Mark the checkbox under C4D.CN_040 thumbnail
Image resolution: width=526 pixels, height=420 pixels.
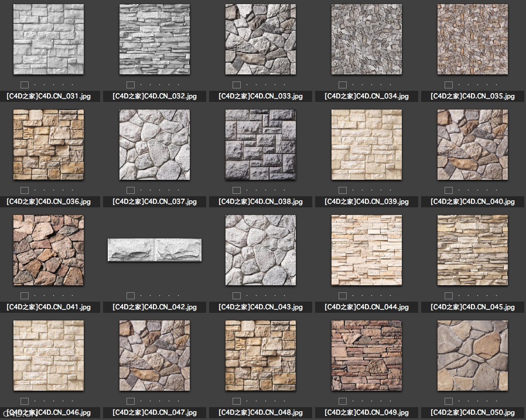449,190
